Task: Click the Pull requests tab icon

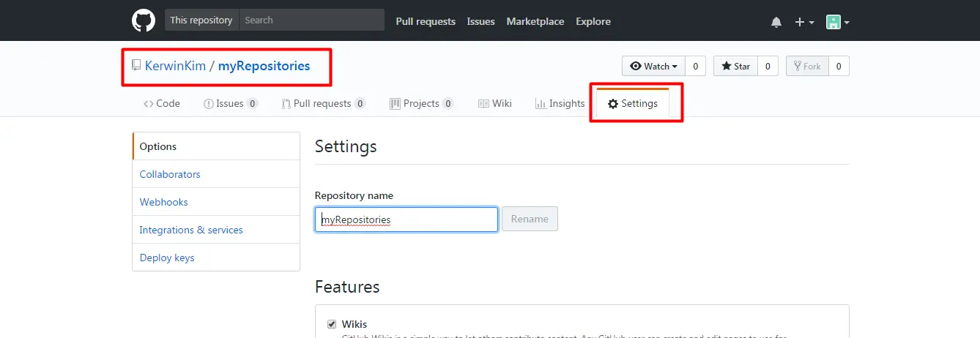Action: [286, 104]
